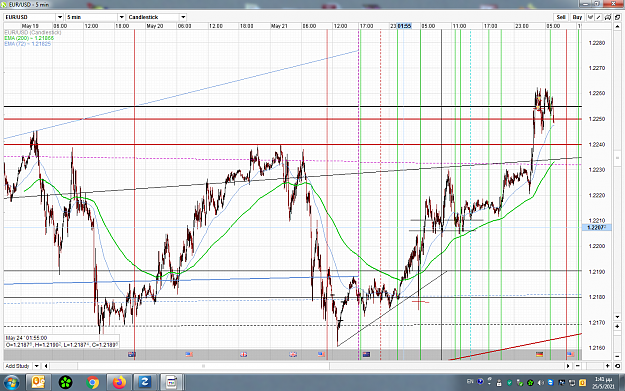Click the EUR/USD (Candlestick) legend label
Viewport: 625px width, 391px height.
click(x=33, y=32)
